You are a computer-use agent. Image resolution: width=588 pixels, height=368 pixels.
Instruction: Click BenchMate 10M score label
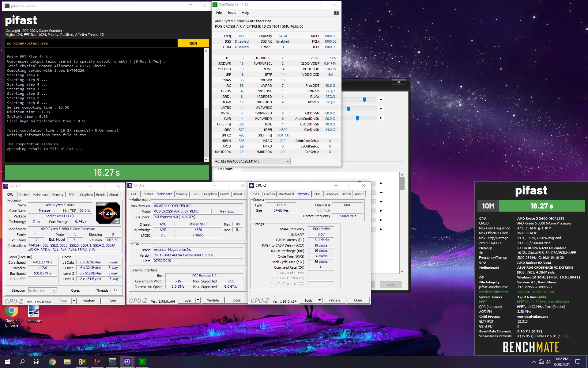pyautogui.click(x=488, y=206)
